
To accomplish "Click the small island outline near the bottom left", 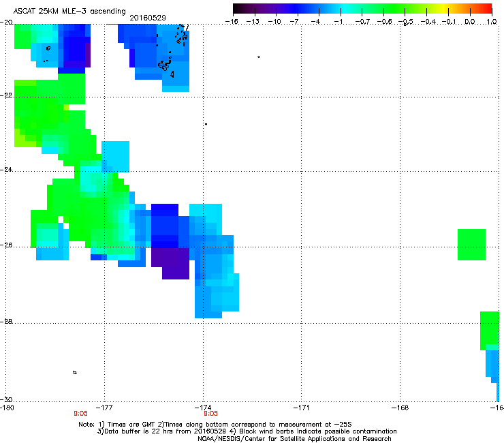I will tap(75, 373).
